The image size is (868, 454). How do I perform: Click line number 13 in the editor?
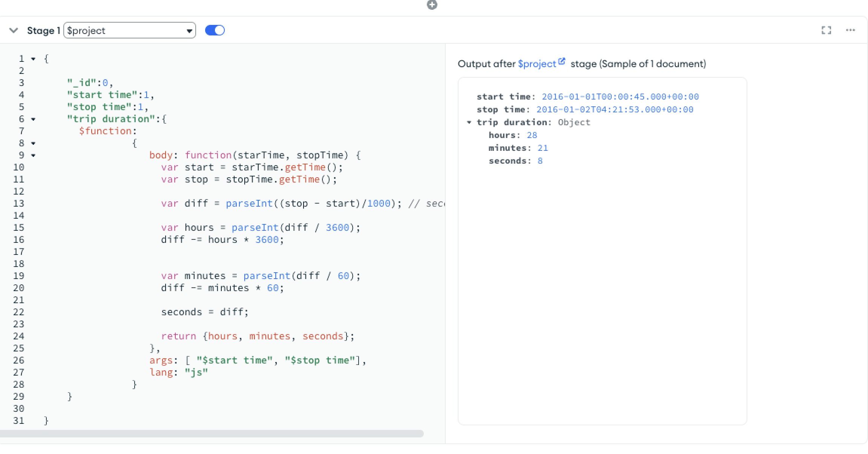[x=19, y=203]
